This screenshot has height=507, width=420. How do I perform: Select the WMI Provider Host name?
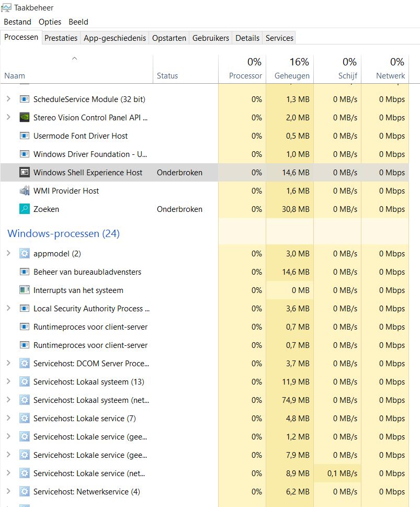tap(66, 191)
